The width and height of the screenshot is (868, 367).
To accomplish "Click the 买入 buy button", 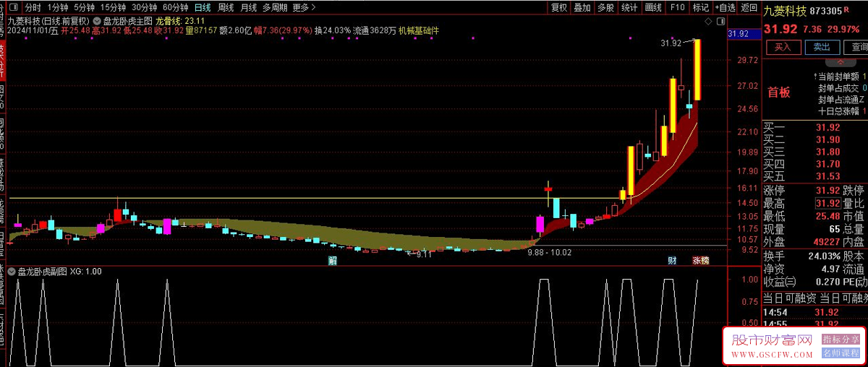I will (x=783, y=47).
